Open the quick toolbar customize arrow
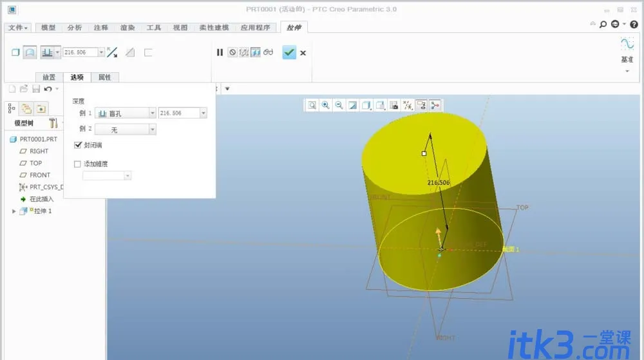Screen dimensions: 644x360 coord(227,89)
